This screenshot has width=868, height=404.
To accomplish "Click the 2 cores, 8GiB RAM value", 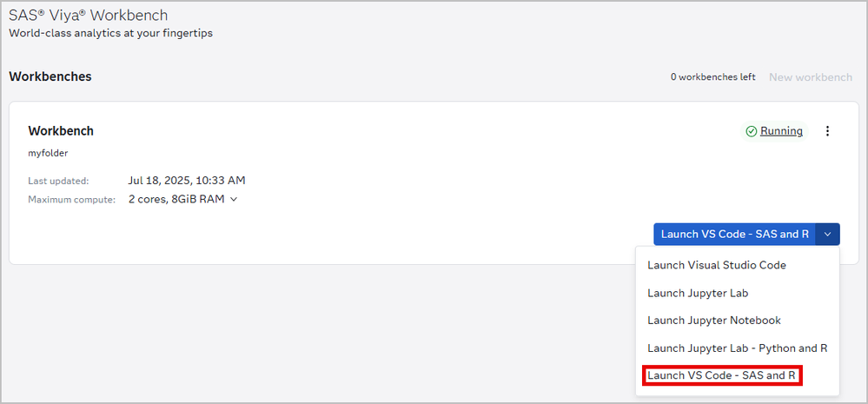I will (x=176, y=199).
